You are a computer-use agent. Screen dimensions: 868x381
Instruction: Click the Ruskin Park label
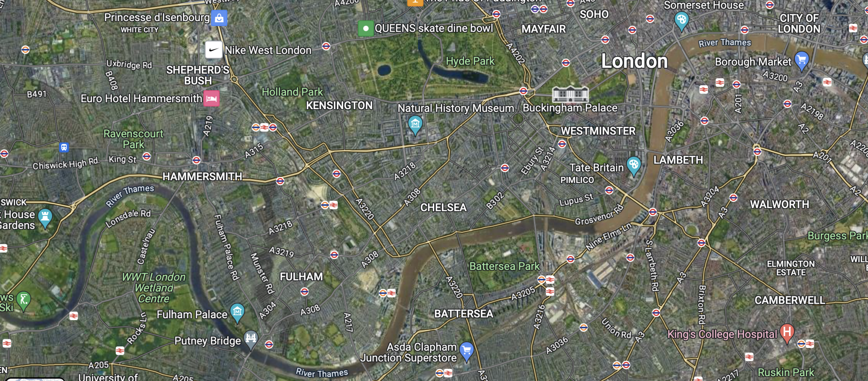[785, 372]
